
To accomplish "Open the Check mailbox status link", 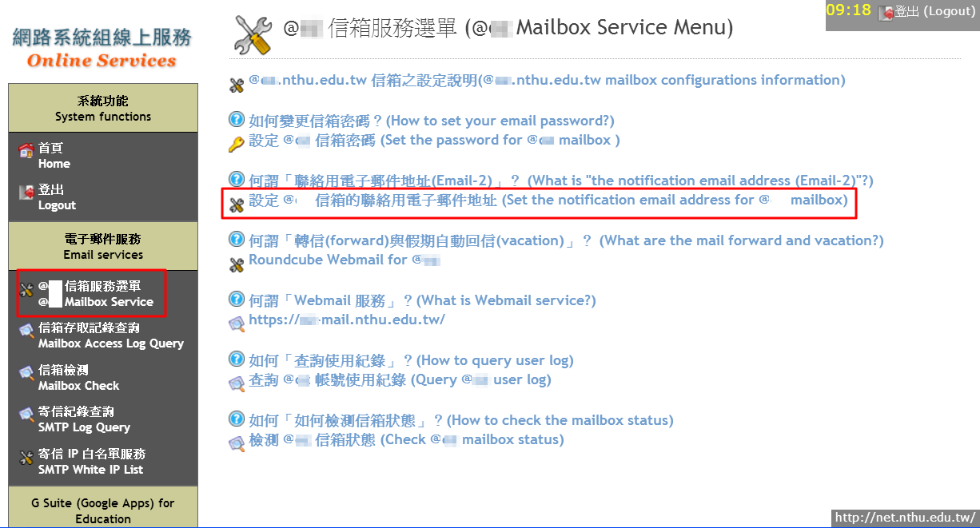I will 406,440.
